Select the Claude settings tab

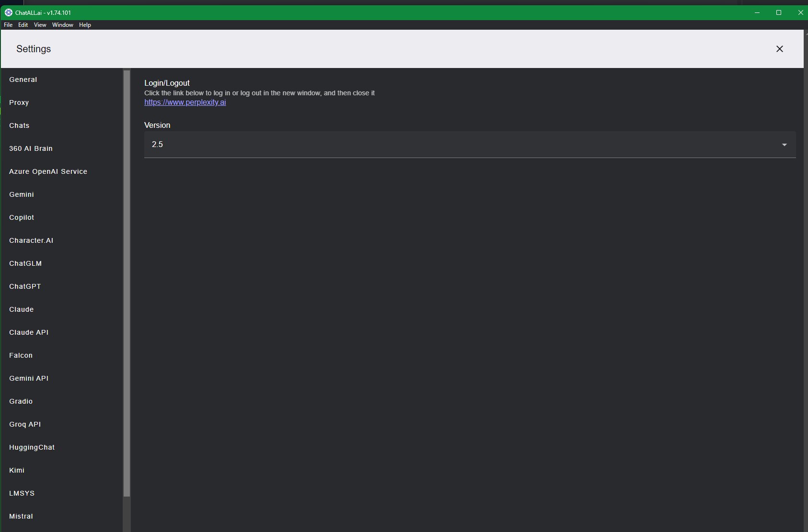coord(61,309)
